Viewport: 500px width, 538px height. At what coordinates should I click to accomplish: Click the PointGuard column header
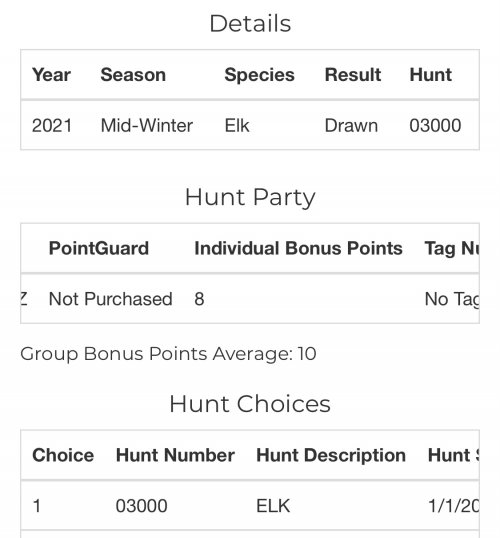pyautogui.click(x=99, y=248)
